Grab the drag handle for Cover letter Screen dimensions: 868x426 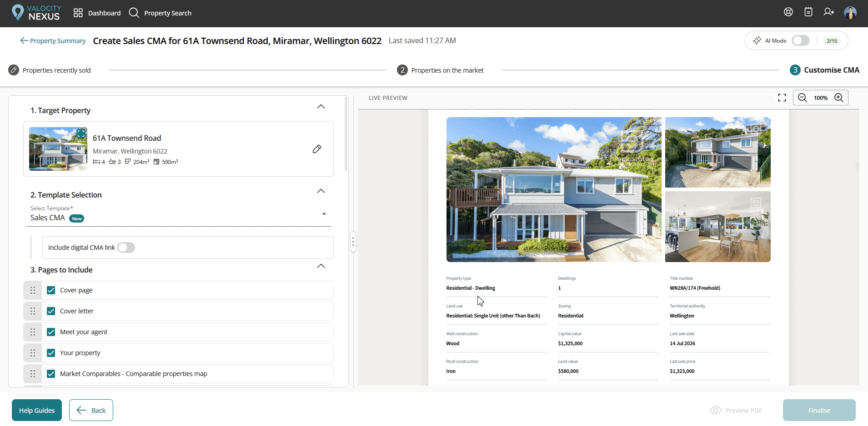[x=33, y=311]
